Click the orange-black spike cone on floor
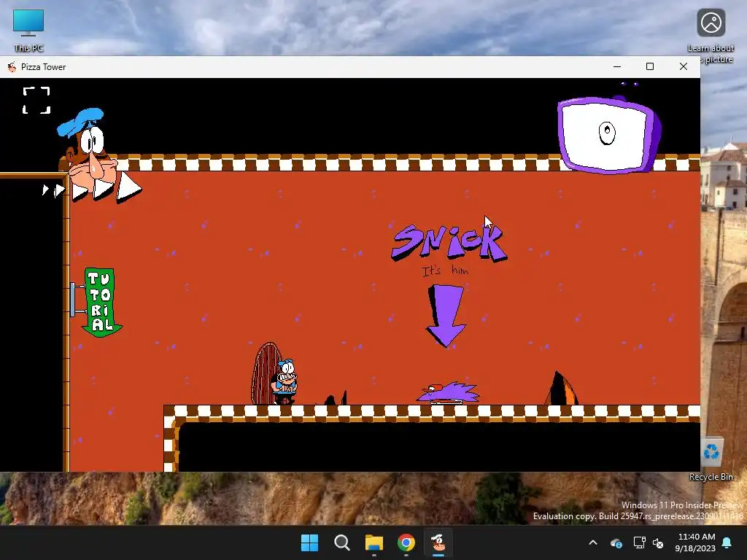 click(x=561, y=388)
